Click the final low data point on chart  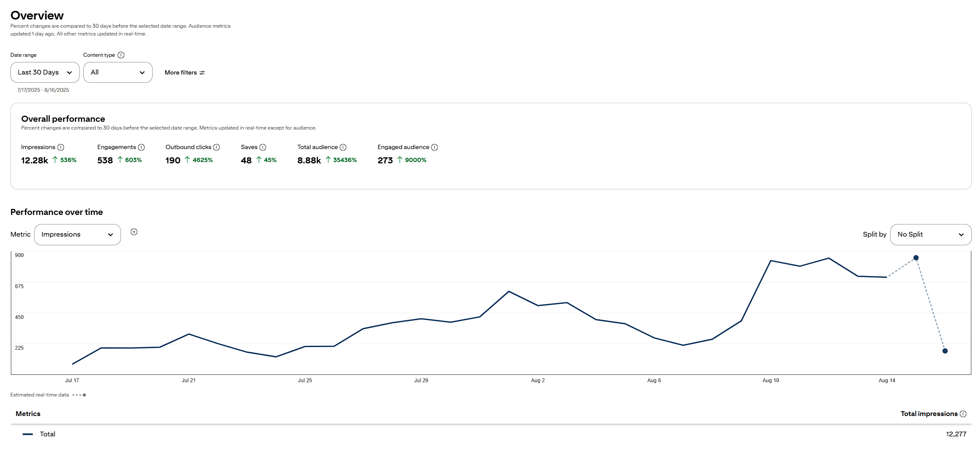[945, 351]
